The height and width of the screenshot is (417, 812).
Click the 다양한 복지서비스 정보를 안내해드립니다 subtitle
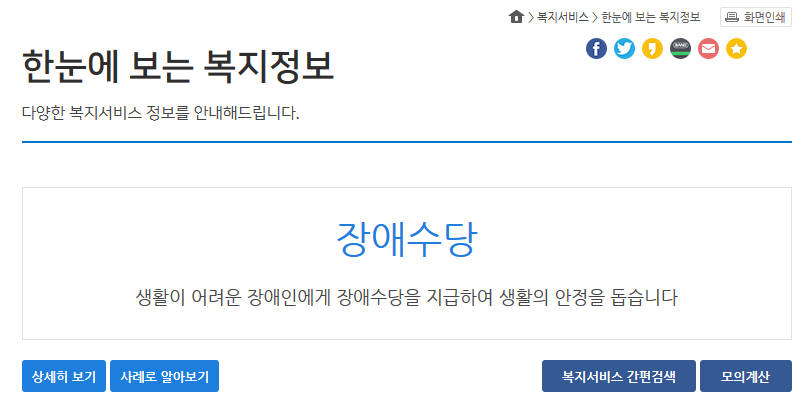[161, 112]
